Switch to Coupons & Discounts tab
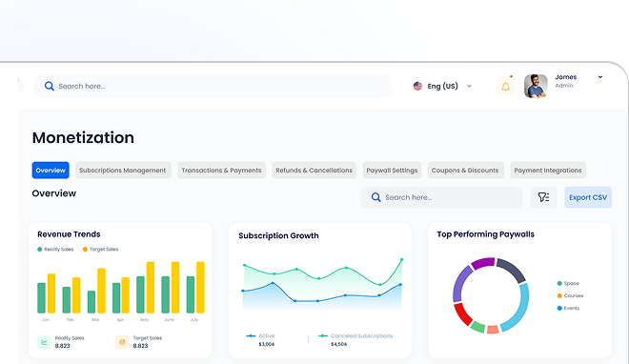Viewport: 629px width, 364px height. click(465, 171)
